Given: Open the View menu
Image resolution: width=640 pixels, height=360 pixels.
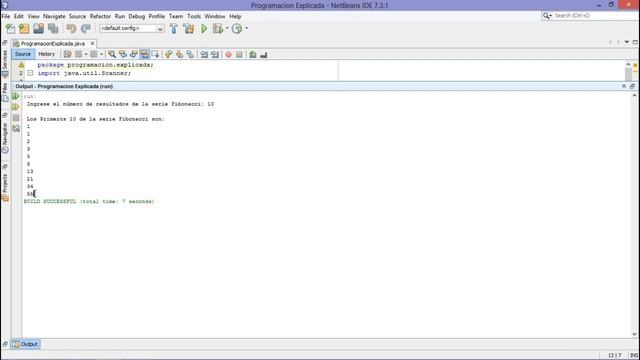Looking at the screenshot, I should (x=33, y=16).
